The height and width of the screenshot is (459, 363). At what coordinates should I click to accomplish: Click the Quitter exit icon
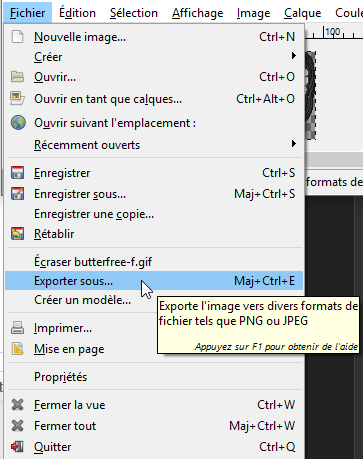pos(17,447)
